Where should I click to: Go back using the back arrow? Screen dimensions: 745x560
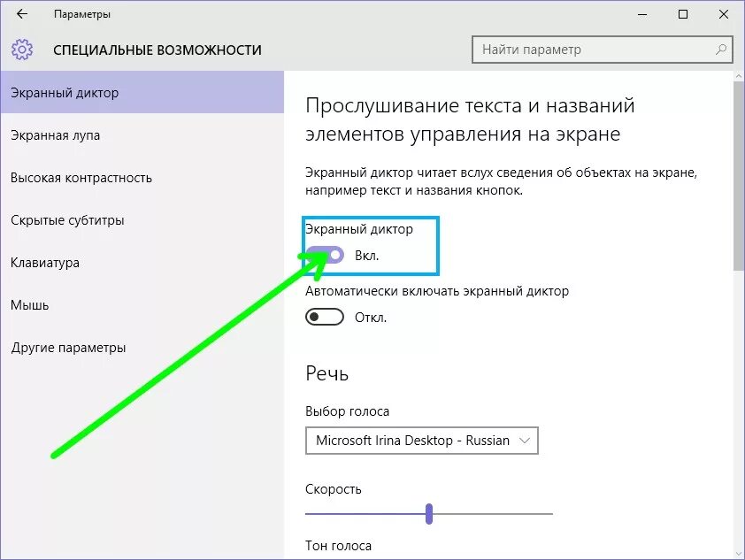[x=22, y=14]
